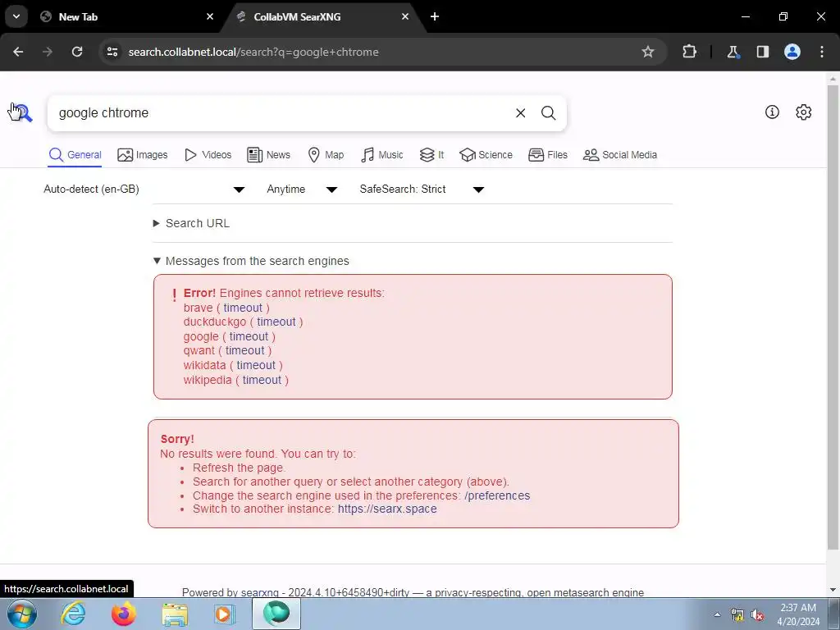Open the taskbar clock and date
Viewport: 840px width, 630px height.
pos(798,614)
